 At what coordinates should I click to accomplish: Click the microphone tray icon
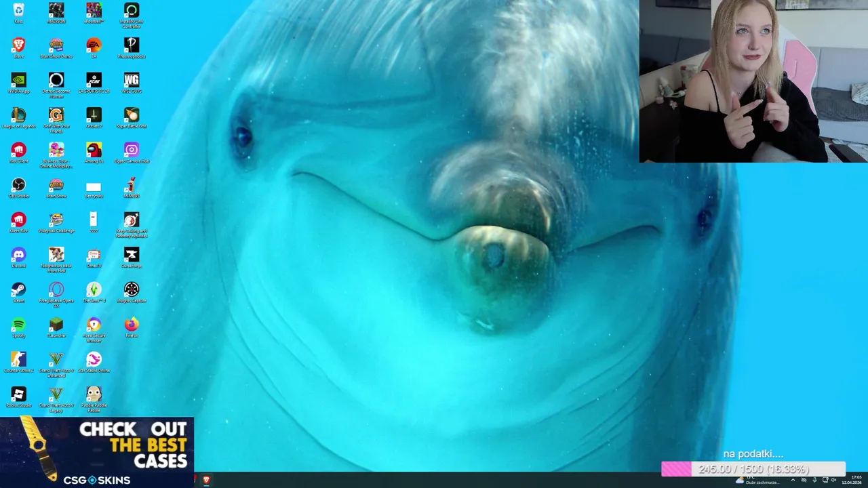pos(814,480)
